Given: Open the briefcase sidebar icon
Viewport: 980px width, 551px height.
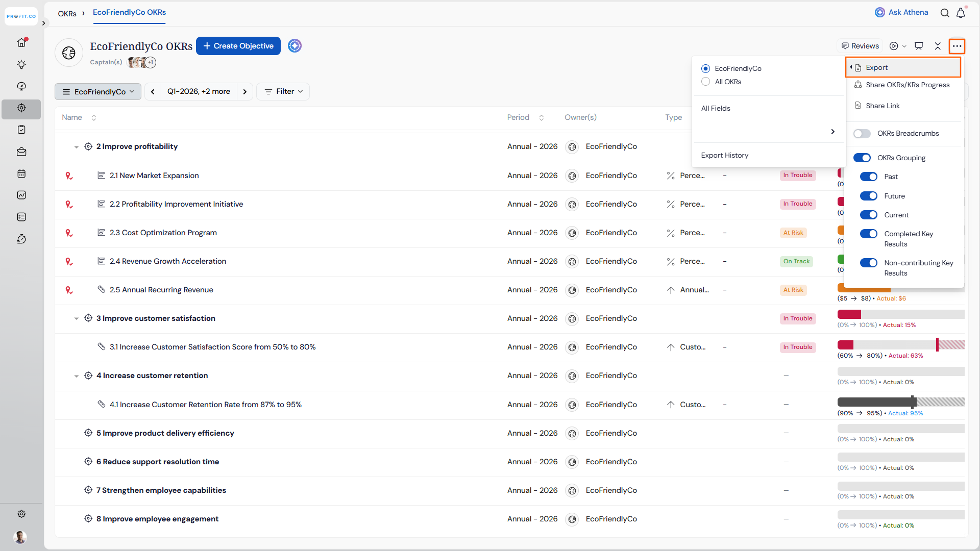Looking at the screenshot, I should pyautogui.click(x=21, y=152).
